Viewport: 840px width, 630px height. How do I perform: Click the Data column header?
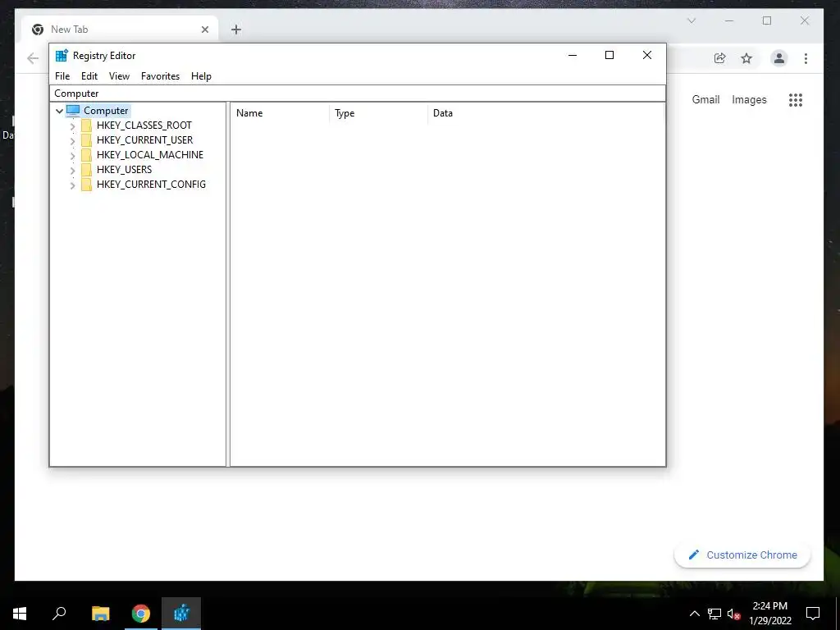click(546, 113)
